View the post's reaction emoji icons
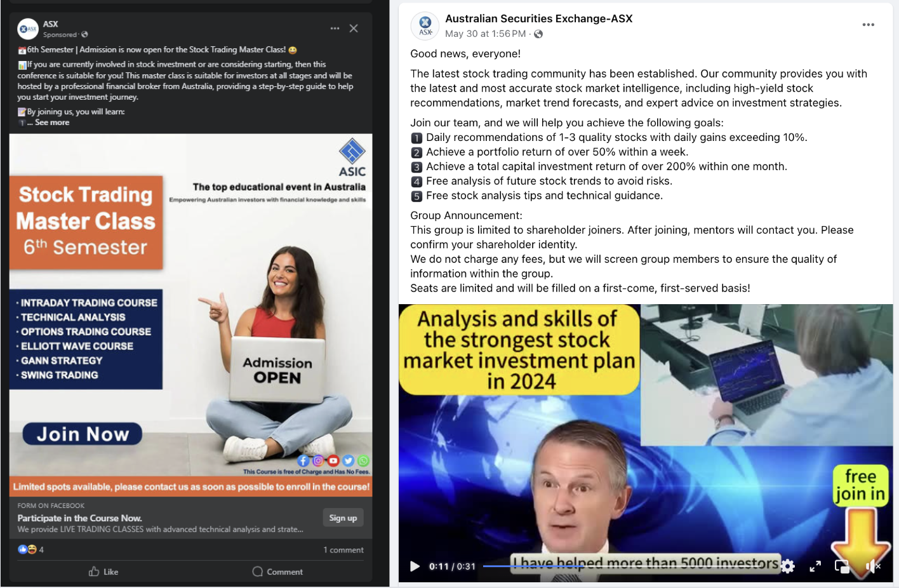The image size is (899, 588). [x=27, y=549]
